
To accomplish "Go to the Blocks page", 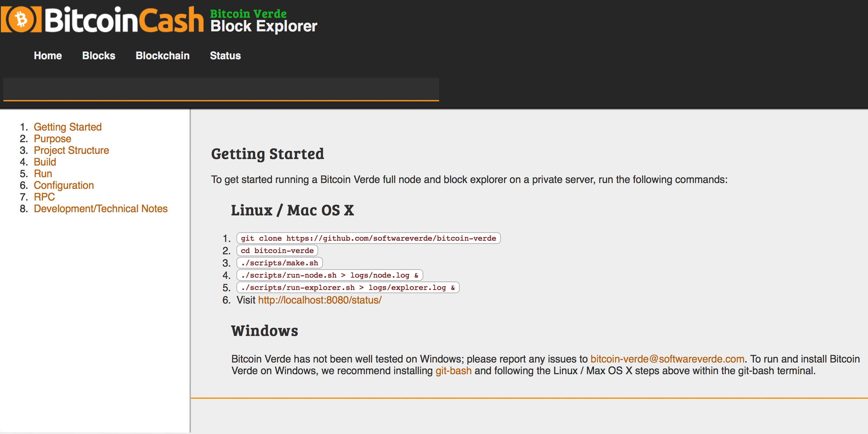I will 98,56.
